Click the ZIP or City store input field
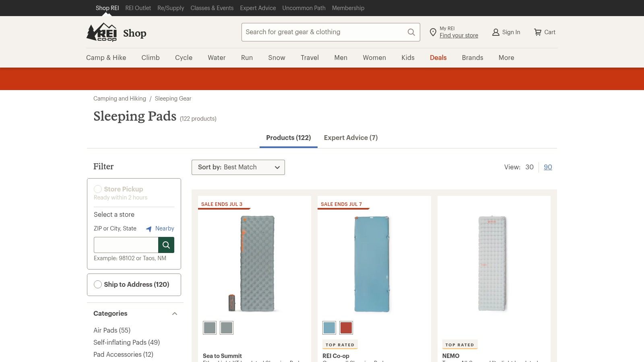The image size is (644, 362). pos(126,245)
